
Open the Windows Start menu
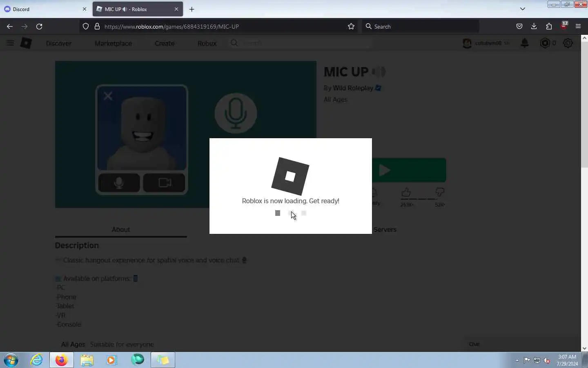[11, 360]
